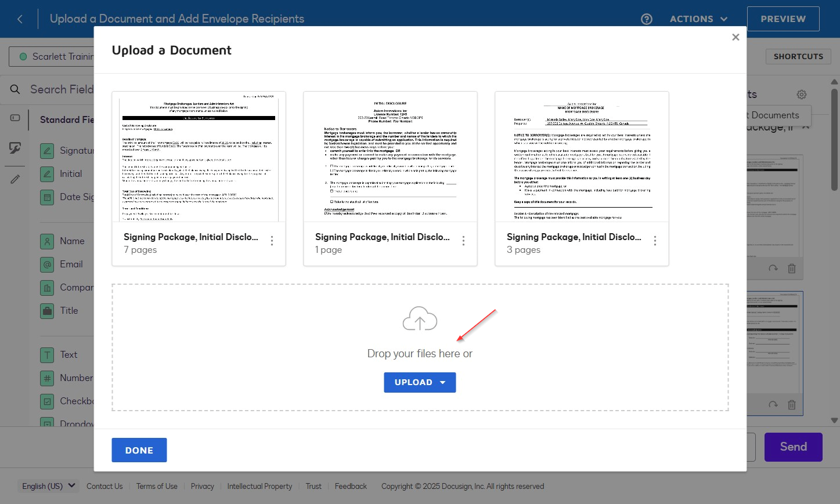Pick the Date Signed calendar icon

tap(47, 197)
